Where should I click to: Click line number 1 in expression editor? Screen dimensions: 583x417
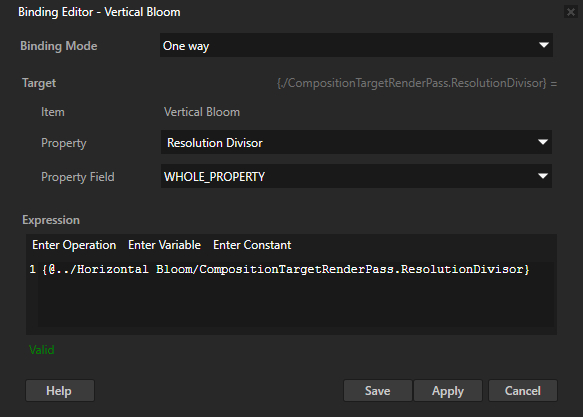click(x=33, y=269)
